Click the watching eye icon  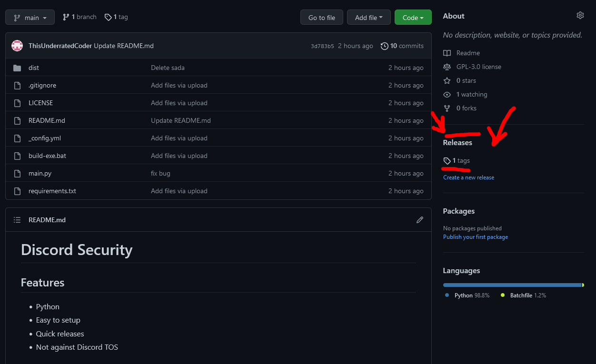(447, 94)
